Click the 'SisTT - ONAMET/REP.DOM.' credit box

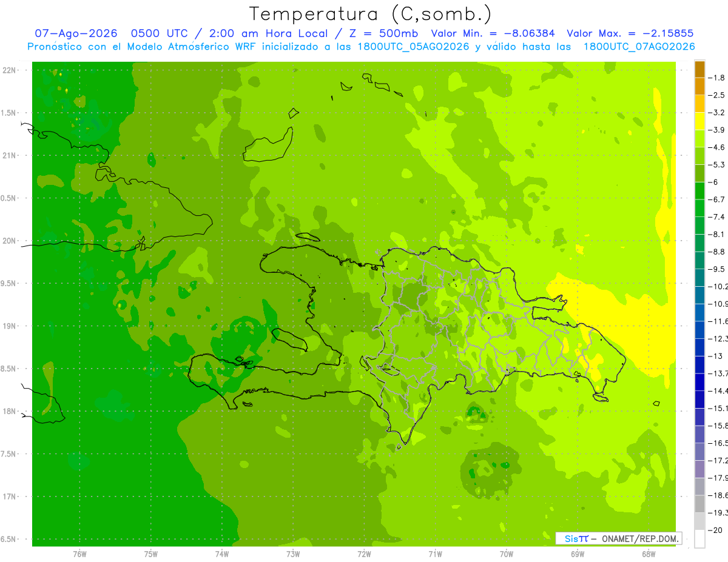click(618, 538)
